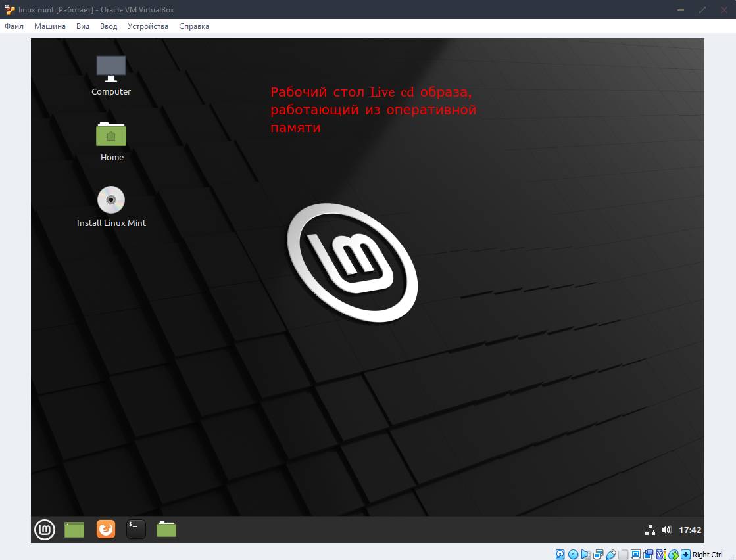
Task: Open the network applet in tray
Action: click(650, 530)
